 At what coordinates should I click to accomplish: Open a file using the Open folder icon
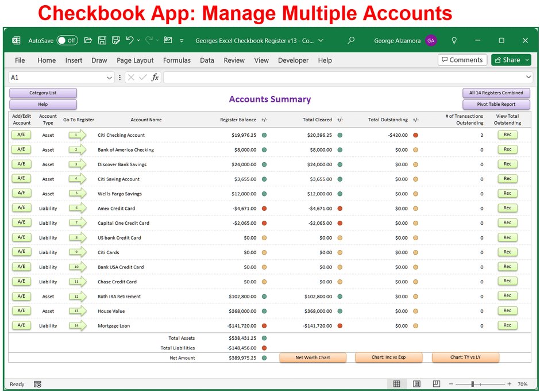point(88,40)
